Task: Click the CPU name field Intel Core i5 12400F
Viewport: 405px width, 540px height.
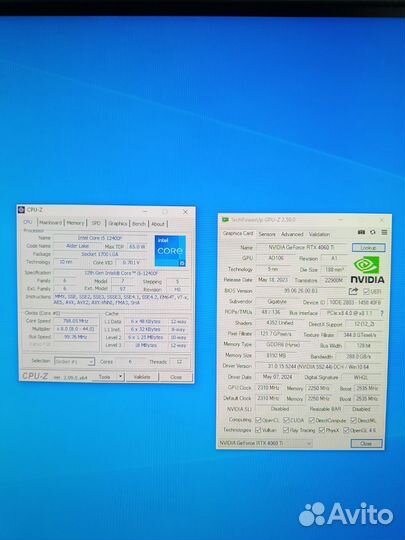Action: click(100, 238)
